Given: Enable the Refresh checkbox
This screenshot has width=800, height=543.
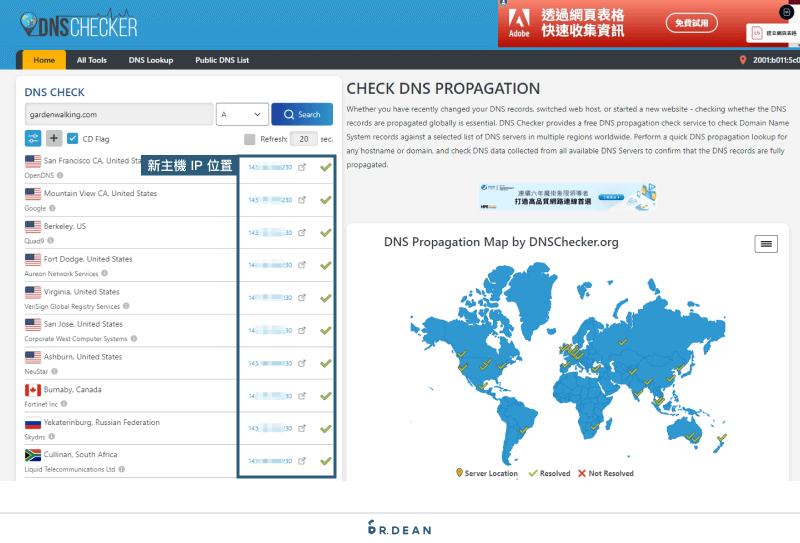Looking at the screenshot, I should (249, 139).
